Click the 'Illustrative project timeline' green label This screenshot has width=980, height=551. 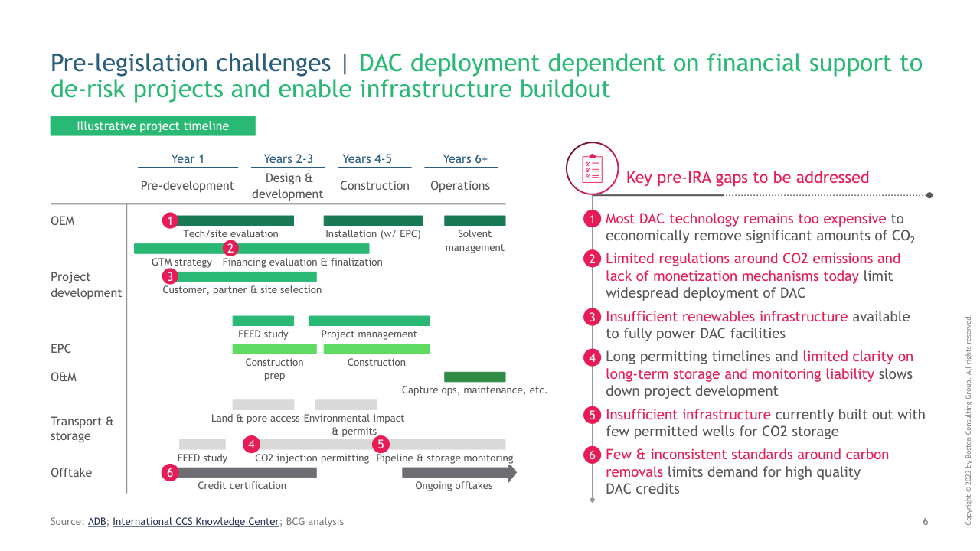pyautogui.click(x=152, y=126)
